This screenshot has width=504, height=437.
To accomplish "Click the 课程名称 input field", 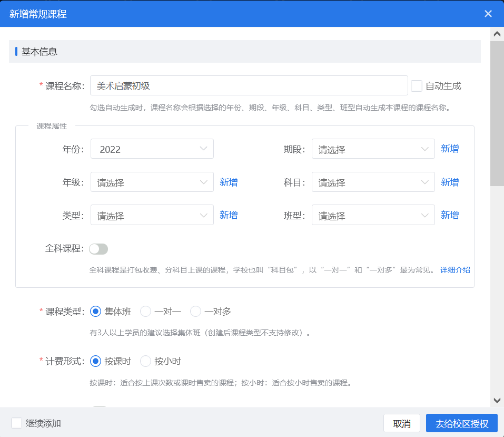I will click(249, 85).
